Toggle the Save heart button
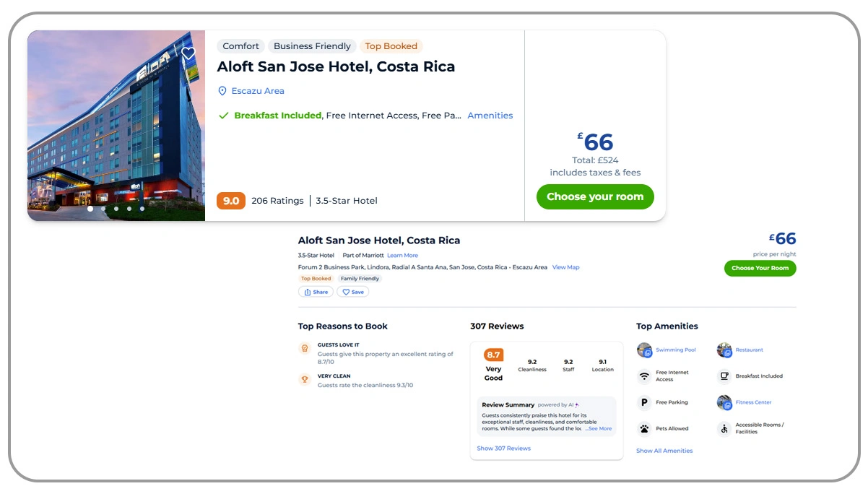 tap(353, 292)
